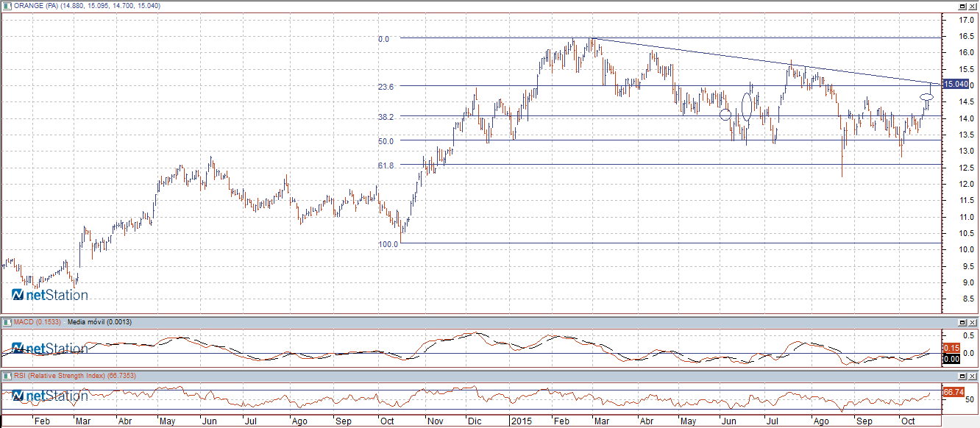
Task: Close the MACD indicator panel
Action: coord(973,323)
